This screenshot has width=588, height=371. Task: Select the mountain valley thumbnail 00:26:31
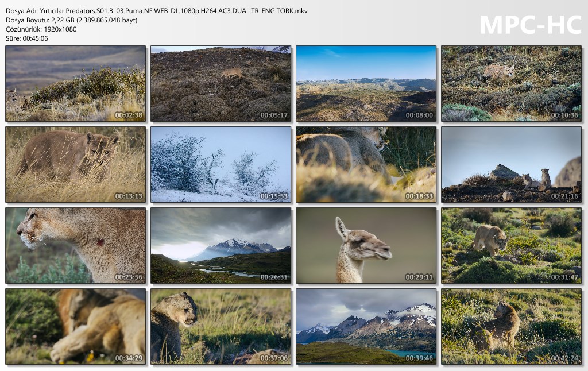tap(220, 245)
